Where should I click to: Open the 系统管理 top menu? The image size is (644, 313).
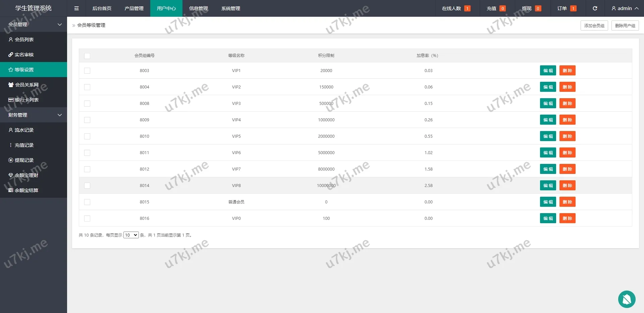pyautogui.click(x=230, y=8)
